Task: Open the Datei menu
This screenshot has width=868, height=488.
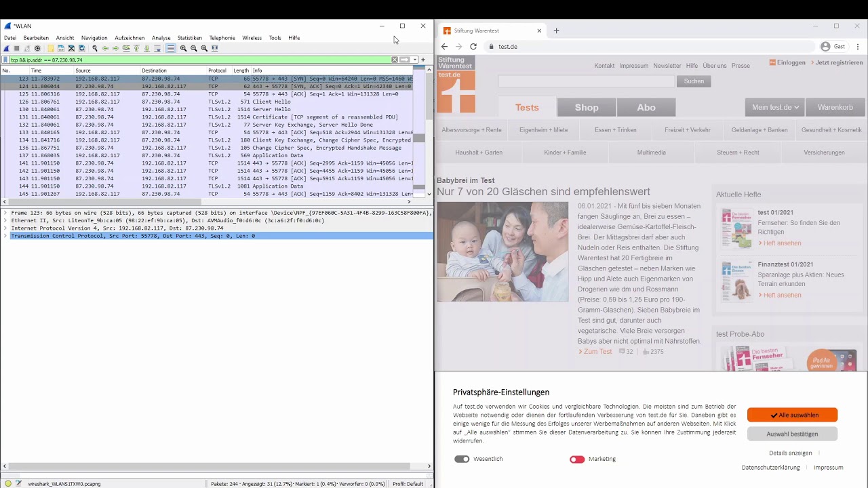Action: pyautogui.click(x=10, y=38)
